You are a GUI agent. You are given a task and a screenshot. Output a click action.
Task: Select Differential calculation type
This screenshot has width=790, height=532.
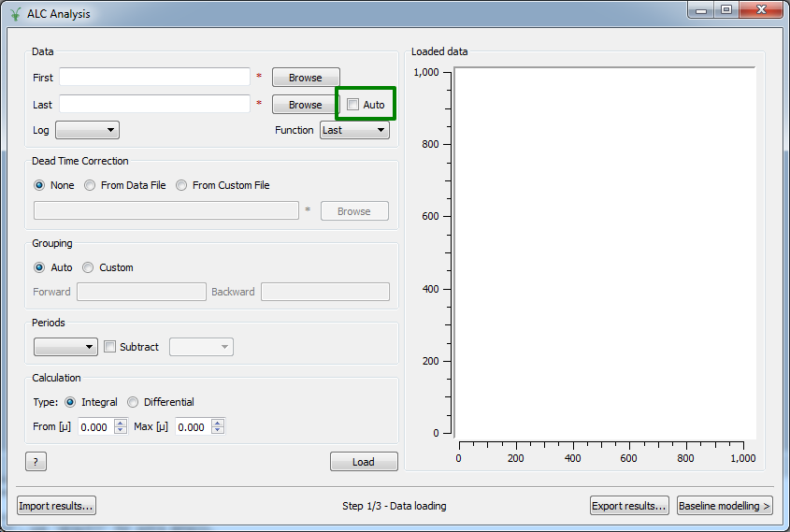[134, 402]
